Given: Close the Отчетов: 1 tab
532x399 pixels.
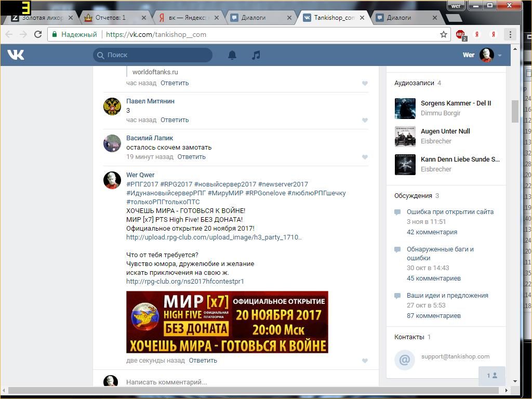Looking at the screenshot, I should 144,18.
